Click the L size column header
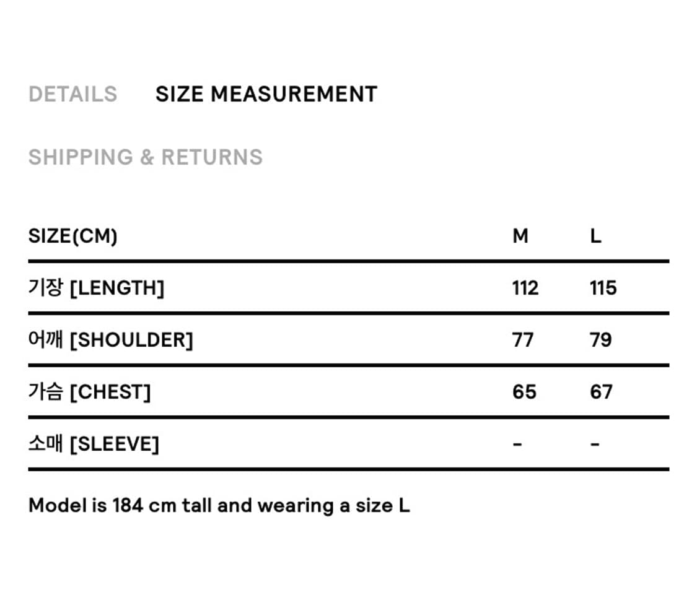The width and height of the screenshot is (697, 616). click(x=595, y=236)
